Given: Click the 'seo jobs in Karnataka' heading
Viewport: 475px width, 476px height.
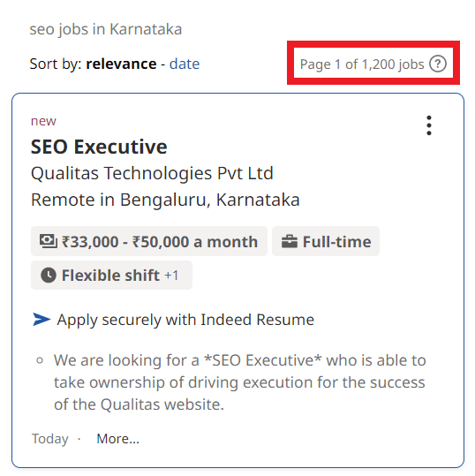Looking at the screenshot, I should point(106,29).
